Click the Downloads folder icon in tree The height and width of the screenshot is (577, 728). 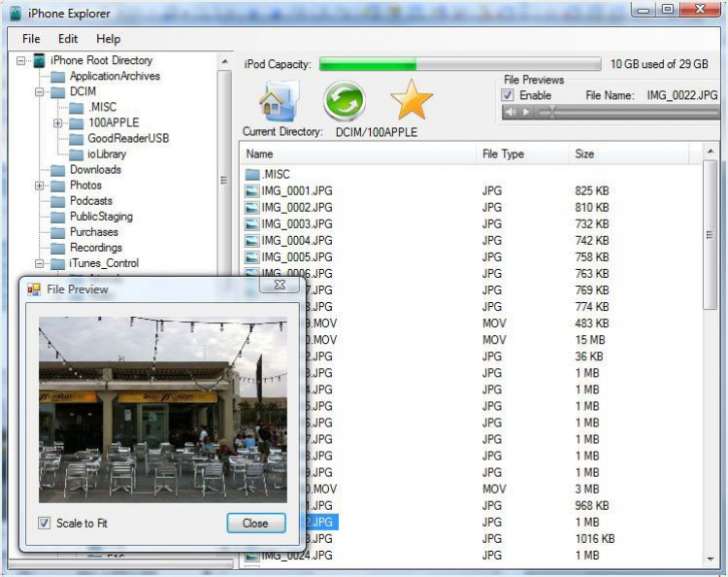[57, 170]
